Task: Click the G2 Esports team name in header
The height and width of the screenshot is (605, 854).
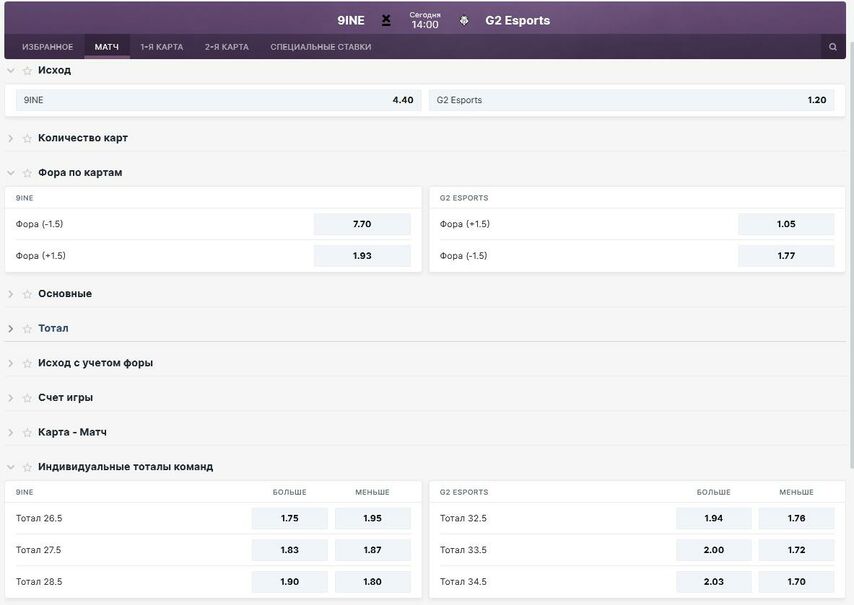Action: click(x=517, y=21)
